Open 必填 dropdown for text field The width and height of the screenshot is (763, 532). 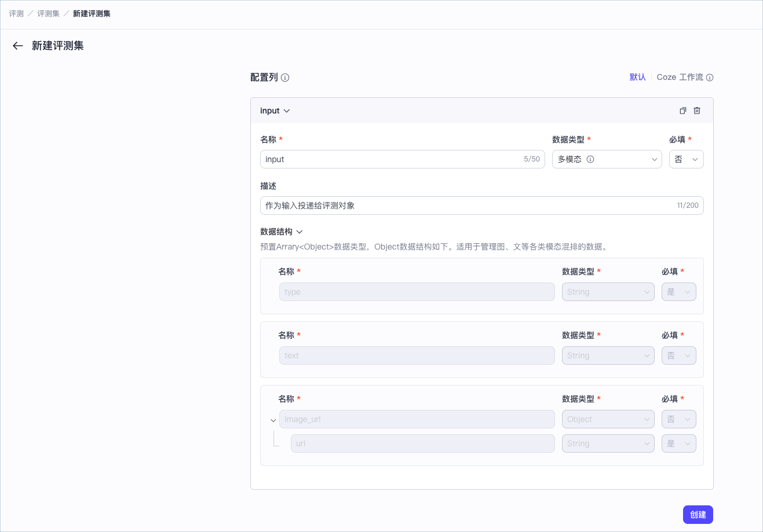(x=679, y=355)
